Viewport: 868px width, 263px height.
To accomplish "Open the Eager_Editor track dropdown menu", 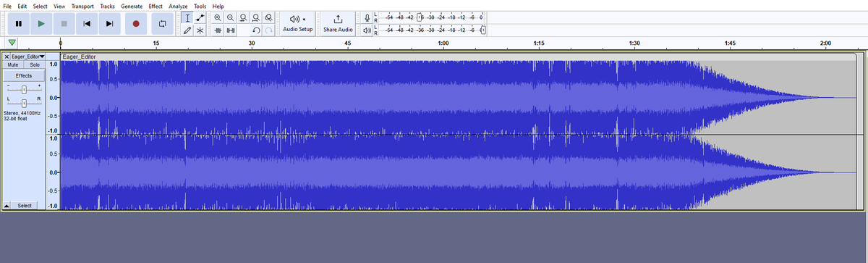I will click(28, 56).
